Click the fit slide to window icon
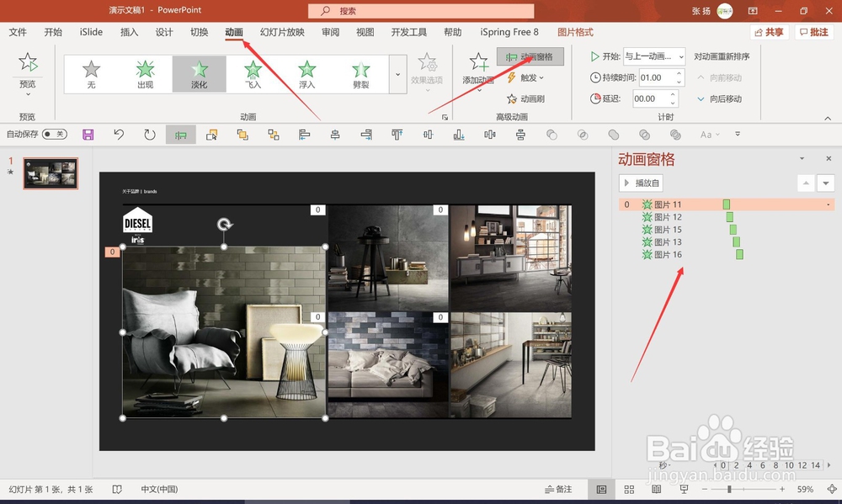Viewport: 842px width, 504px height. (832, 489)
